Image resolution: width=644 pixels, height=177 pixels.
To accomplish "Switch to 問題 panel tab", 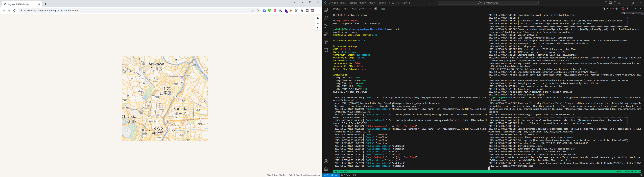I will pyautogui.click(x=383, y=9).
